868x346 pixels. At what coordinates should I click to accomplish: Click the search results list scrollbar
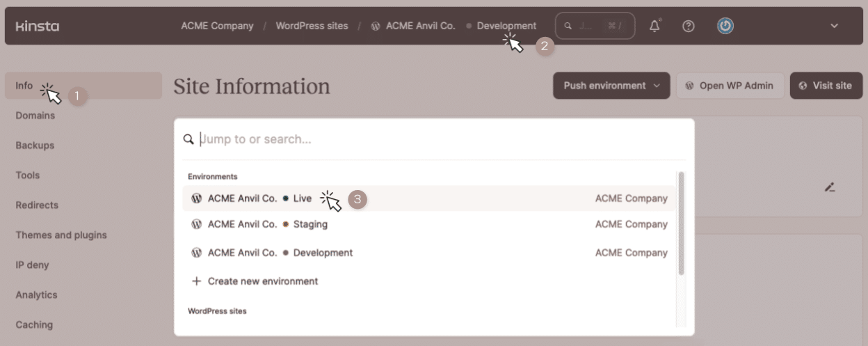681,223
